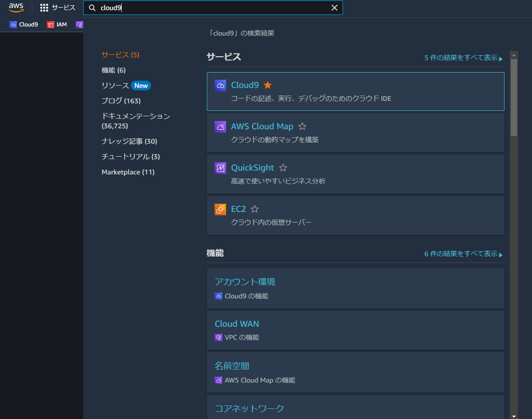The height and width of the screenshot is (419, 532).
Task: Click the magnifier icon in the search bar
Action: (x=91, y=8)
